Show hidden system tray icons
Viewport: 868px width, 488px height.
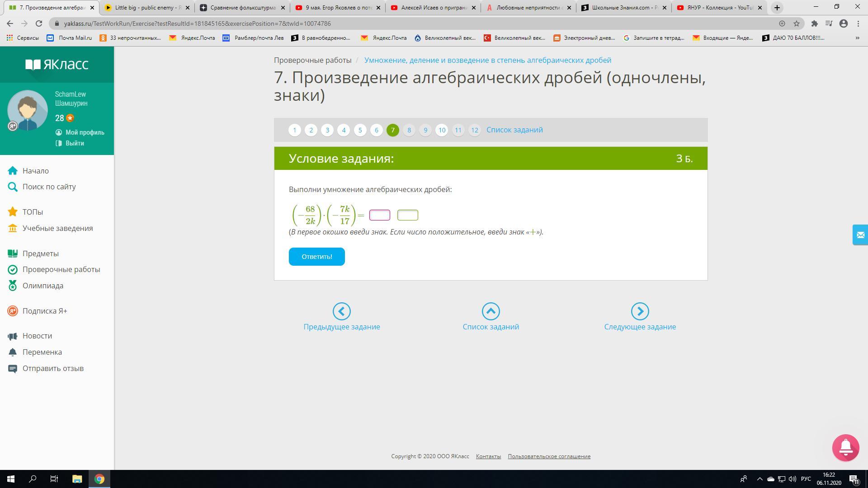(759, 479)
